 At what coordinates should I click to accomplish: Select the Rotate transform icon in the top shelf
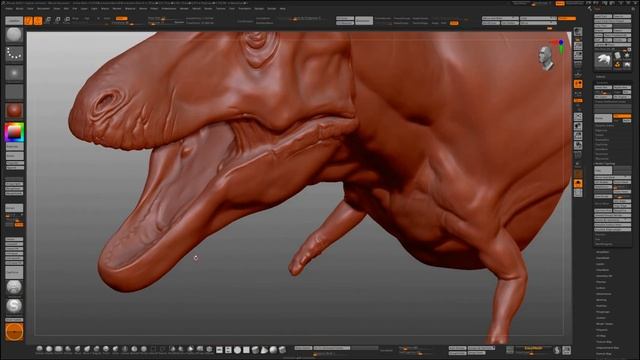(67, 20)
